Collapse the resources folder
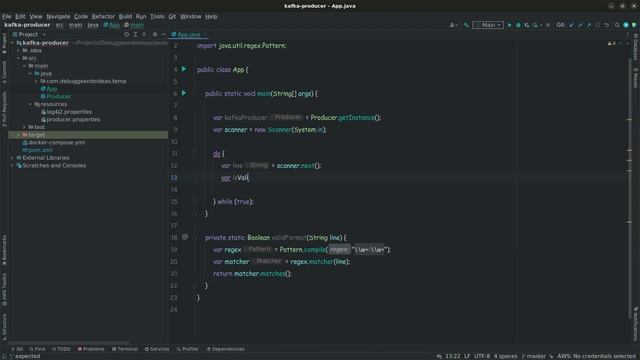 coord(30,104)
